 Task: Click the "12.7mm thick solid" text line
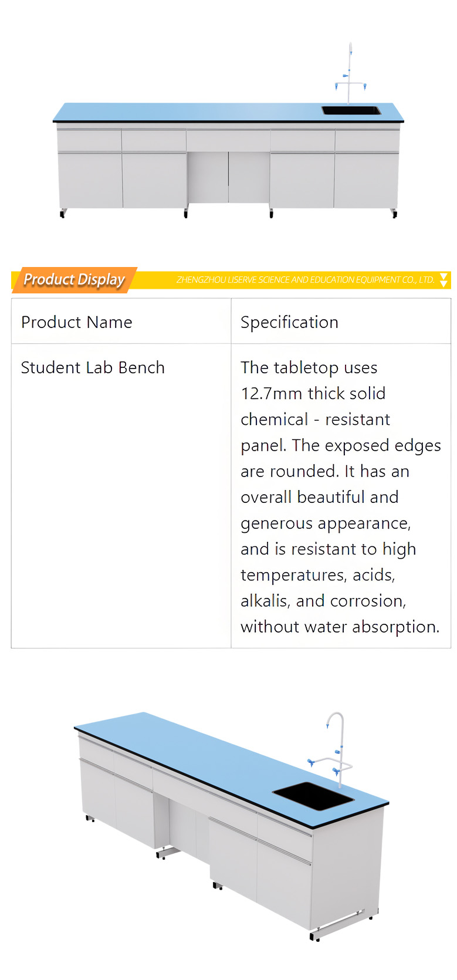[313, 393]
